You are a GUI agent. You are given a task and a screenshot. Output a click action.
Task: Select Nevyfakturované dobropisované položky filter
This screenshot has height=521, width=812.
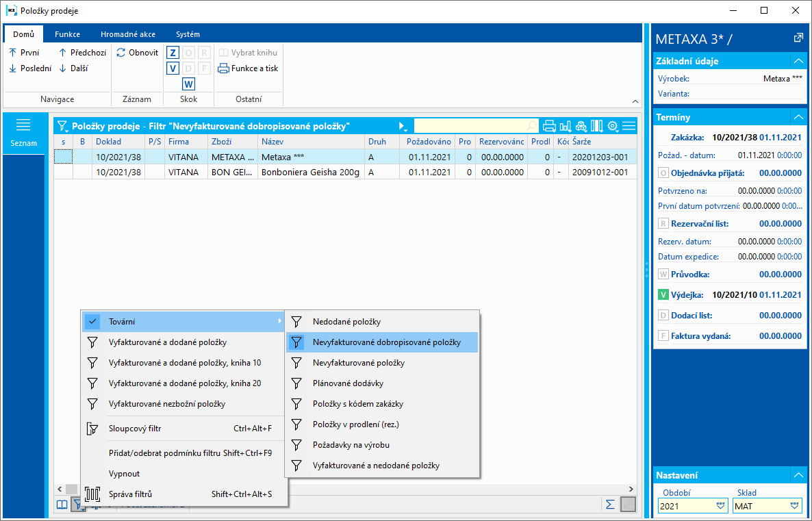coord(382,342)
